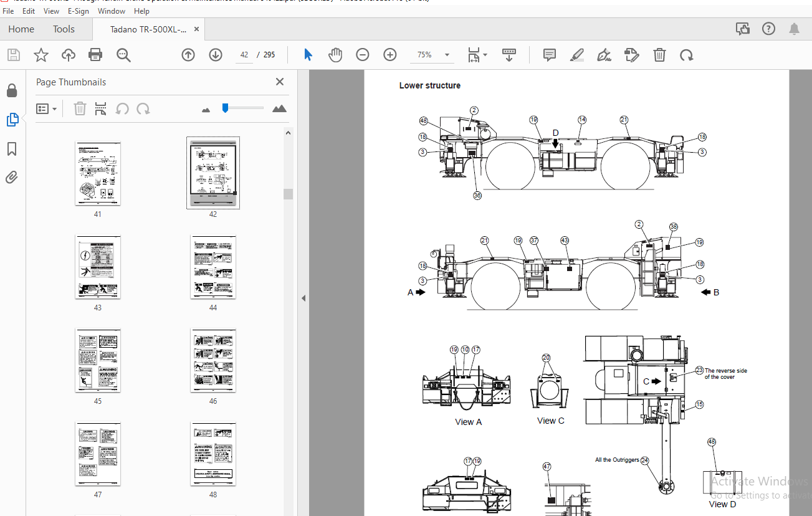Select the page 47 thumbnail
The image size is (812, 516).
coord(98,454)
